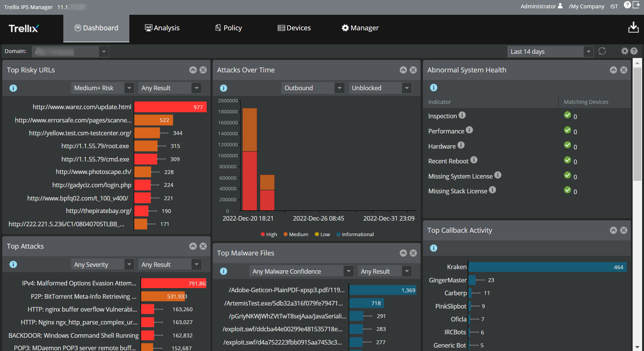Open info icon in Top Callback Activity
The image size is (644, 351).
coord(434,248)
